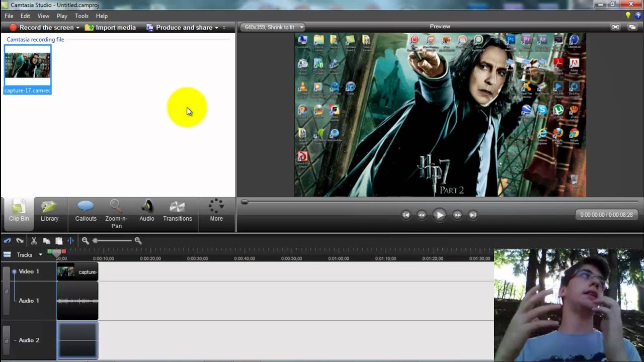This screenshot has width=644, height=362.
Task: Click the 0:01:00;00 mark on the timeline ruler
Action: [338, 258]
